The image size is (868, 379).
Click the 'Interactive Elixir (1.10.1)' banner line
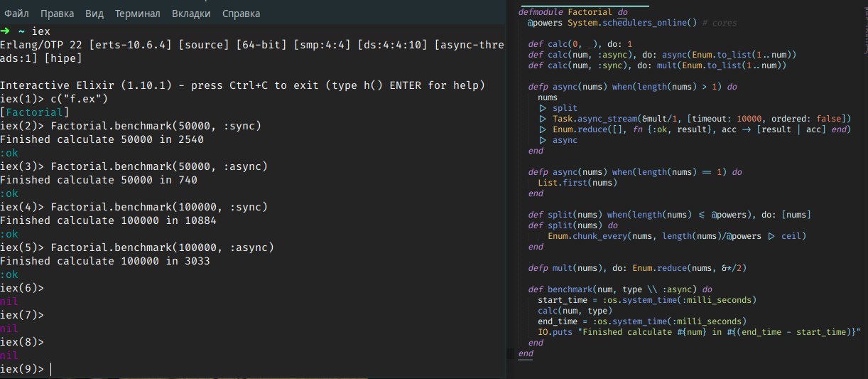coord(242,85)
